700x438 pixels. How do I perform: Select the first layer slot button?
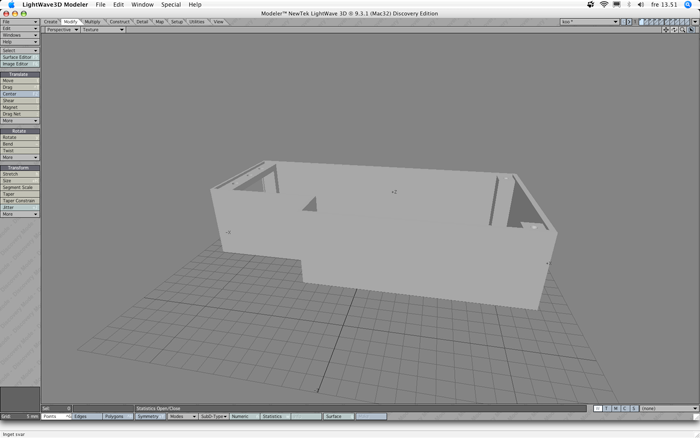[642, 21]
